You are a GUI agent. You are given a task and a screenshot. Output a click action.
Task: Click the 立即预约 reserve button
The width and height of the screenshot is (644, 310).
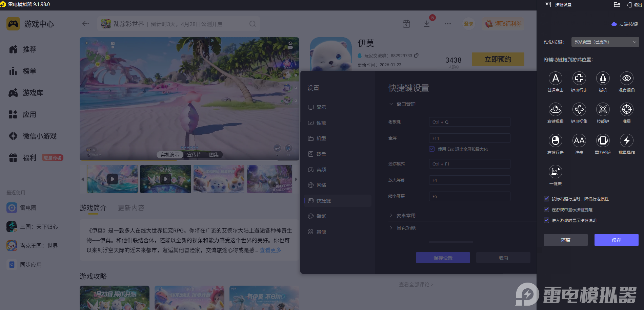coord(498,59)
